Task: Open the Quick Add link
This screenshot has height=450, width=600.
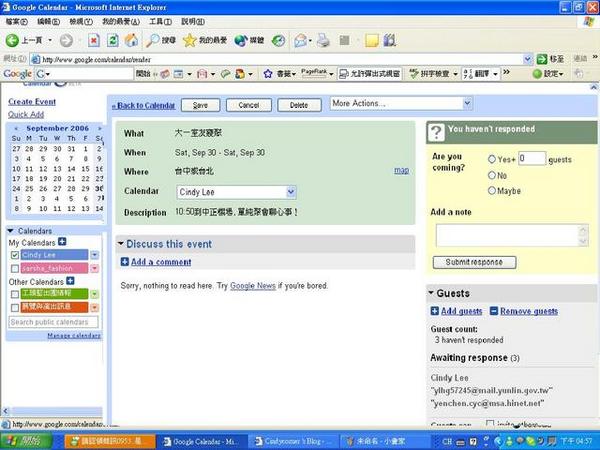Action: click(x=26, y=114)
